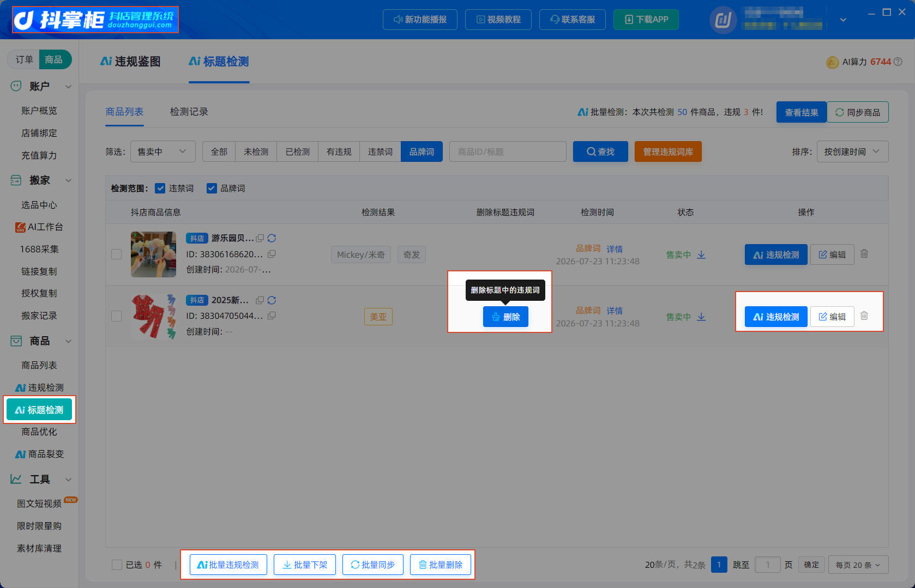Copy title icon for 游乐园贝 product
Image resolution: width=915 pixels, height=588 pixels.
(260, 238)
